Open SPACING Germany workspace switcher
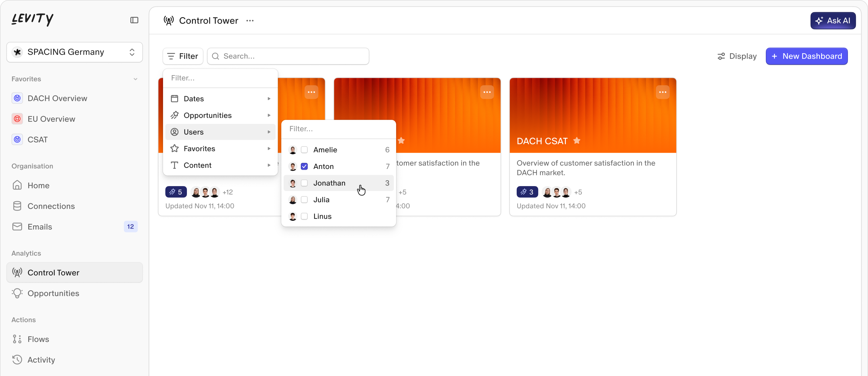 click(75, 52)
